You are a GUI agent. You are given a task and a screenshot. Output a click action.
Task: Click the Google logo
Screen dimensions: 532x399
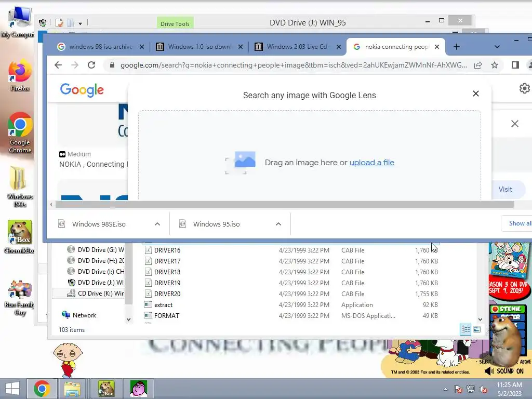(82, 90)
